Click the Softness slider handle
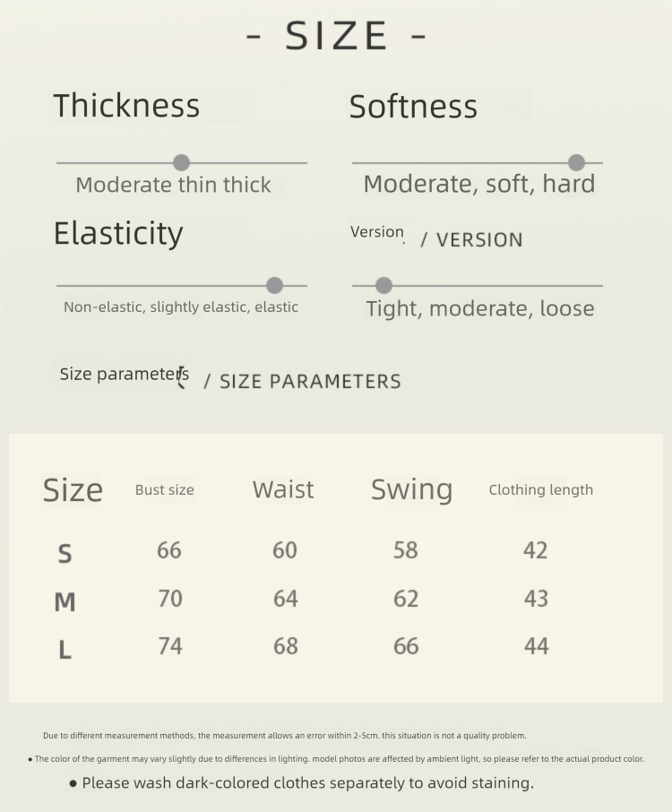The width and height of the screenshot is (672, 812). point(576,162)
